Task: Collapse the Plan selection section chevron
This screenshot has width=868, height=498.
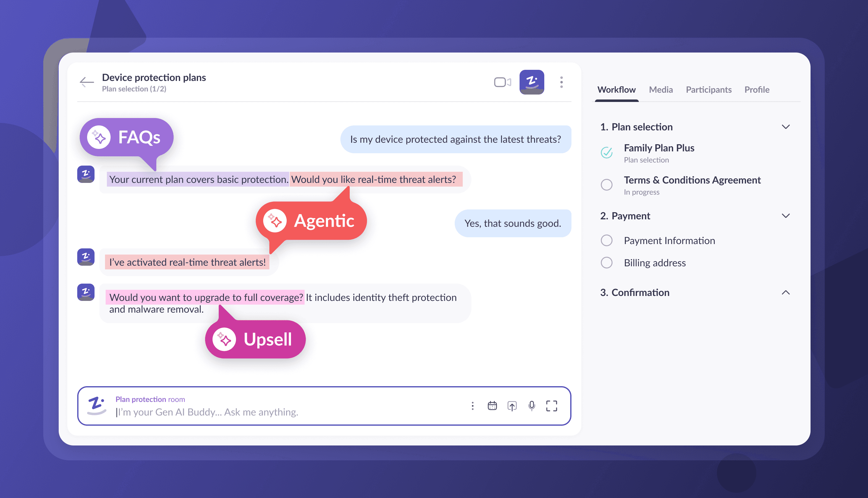Action: 786,127
